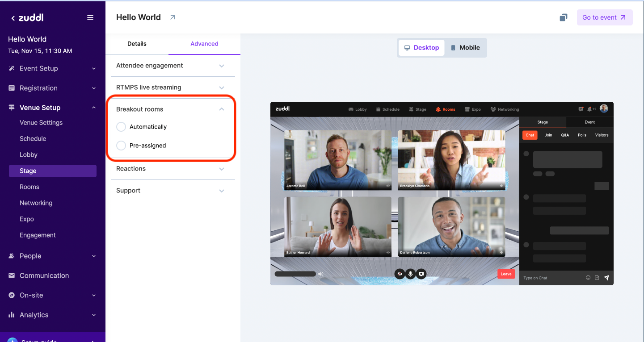Click the Go to event button

click(604, 17)
